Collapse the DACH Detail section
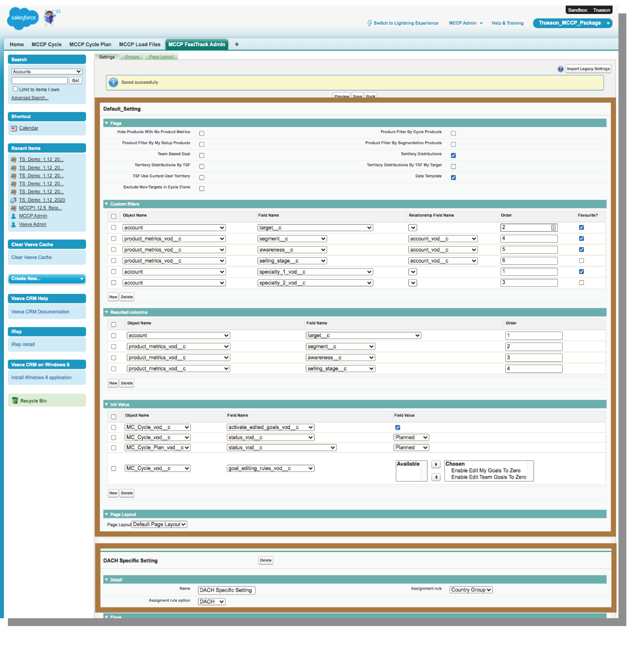Image resolution: width=644 pixels, height=654 pixels. (x=107, y=580)
